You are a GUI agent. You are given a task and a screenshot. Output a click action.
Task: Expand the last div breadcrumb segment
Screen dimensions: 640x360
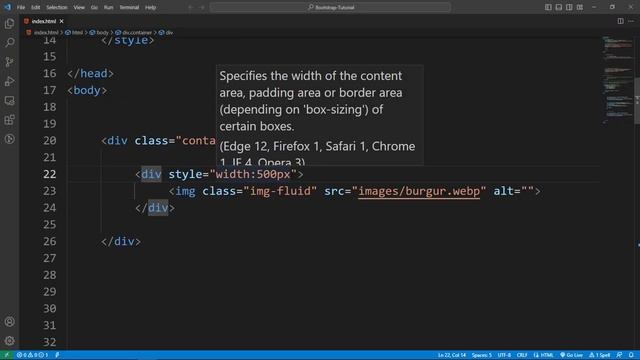(x=166, y=33)
